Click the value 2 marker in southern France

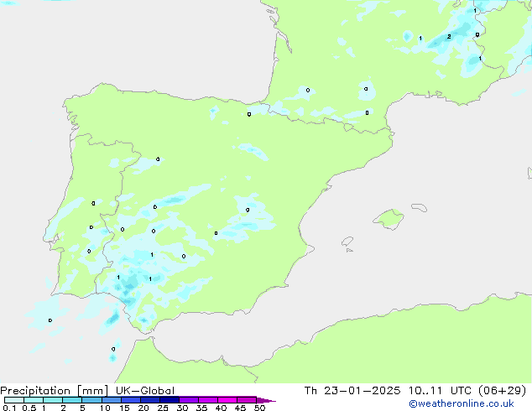[449, 37]
